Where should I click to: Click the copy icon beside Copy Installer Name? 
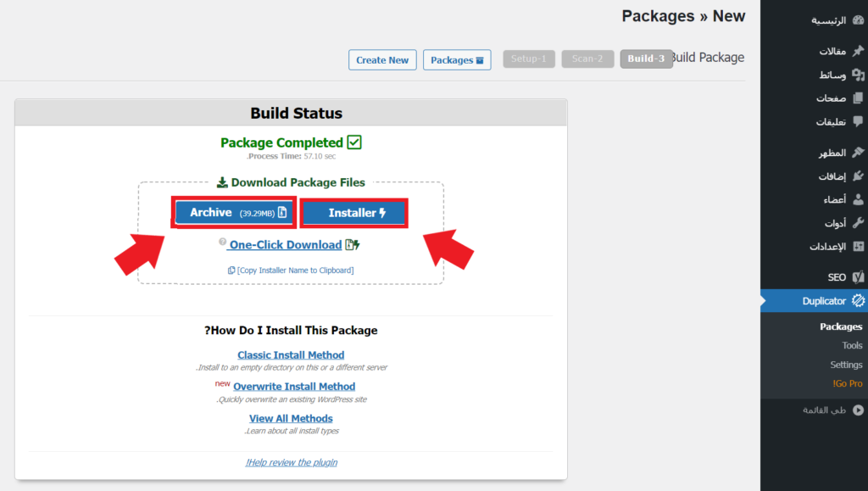tap(231, 271)
